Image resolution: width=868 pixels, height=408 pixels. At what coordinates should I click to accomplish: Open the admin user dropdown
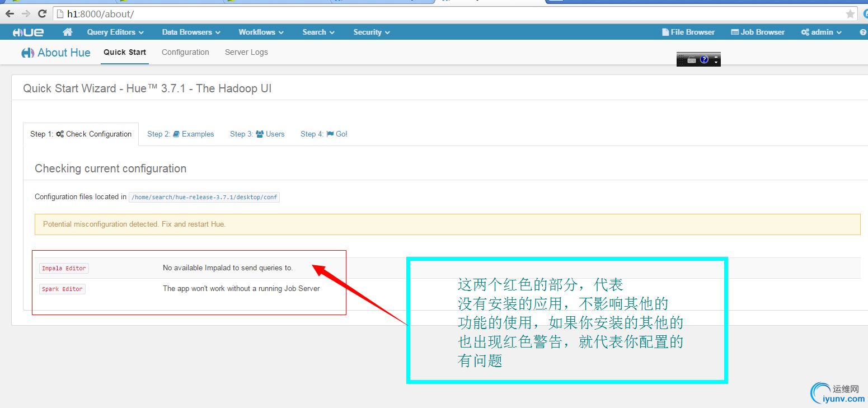click(822, 32)
